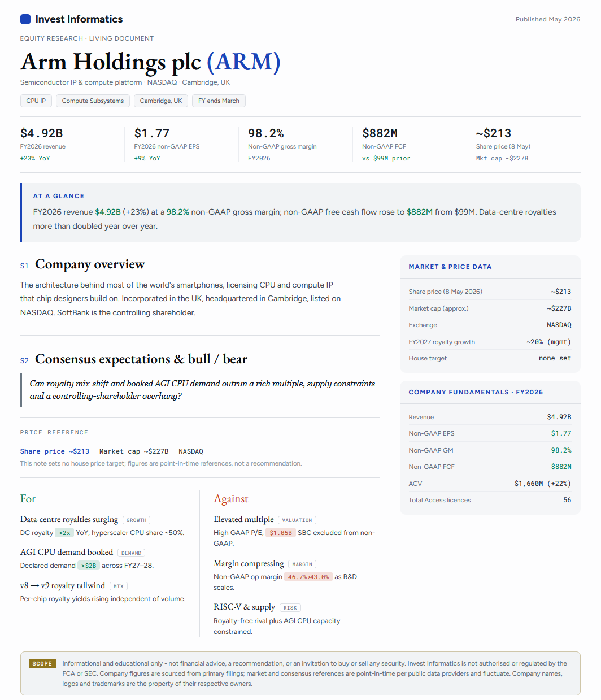
Task: Click the Non-GAAP GM 98.2% value
Action: pyautogui.click(x=561, y=450)
